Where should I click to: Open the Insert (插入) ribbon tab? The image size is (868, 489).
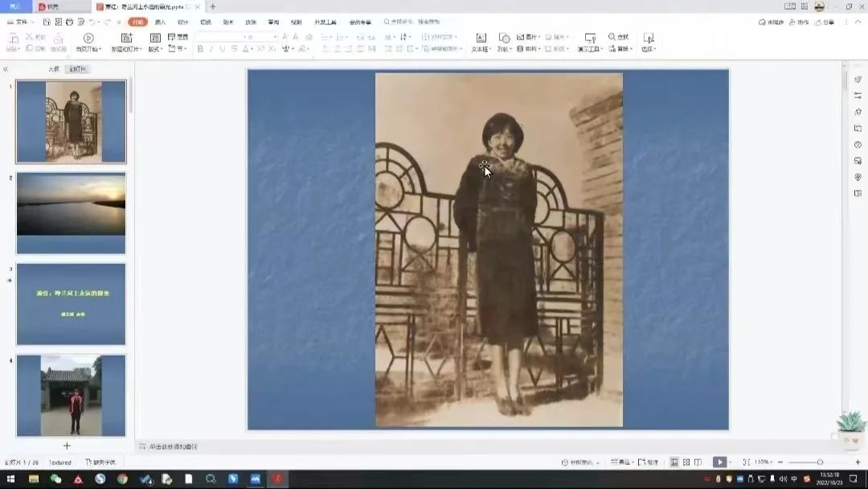(160, 22)
